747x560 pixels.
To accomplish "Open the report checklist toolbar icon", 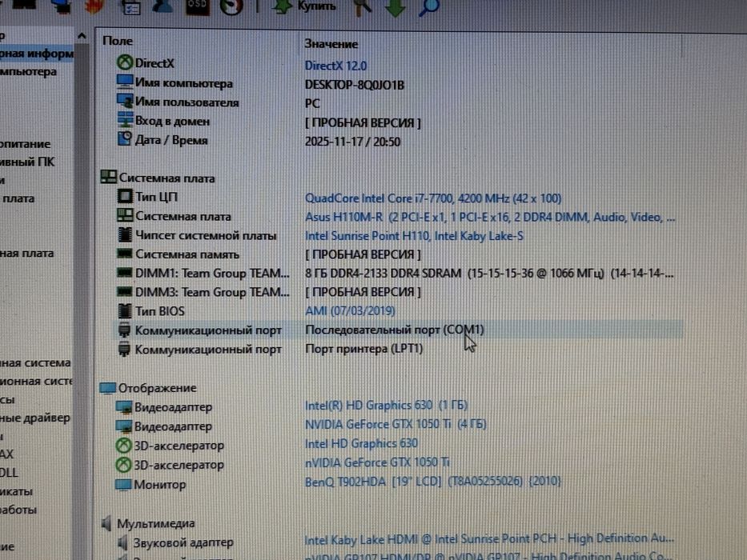I will (131, 6).
